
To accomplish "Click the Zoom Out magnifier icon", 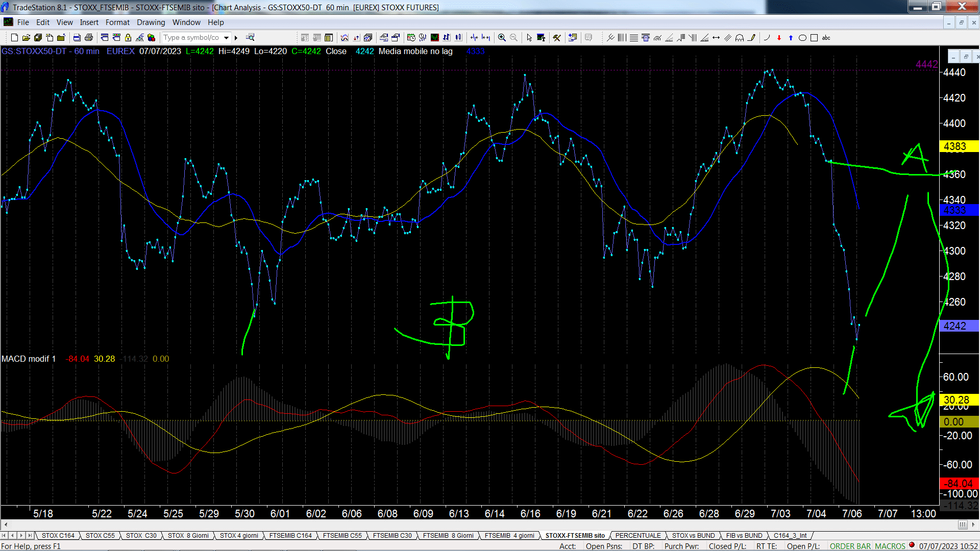I will tap(513, 38).
